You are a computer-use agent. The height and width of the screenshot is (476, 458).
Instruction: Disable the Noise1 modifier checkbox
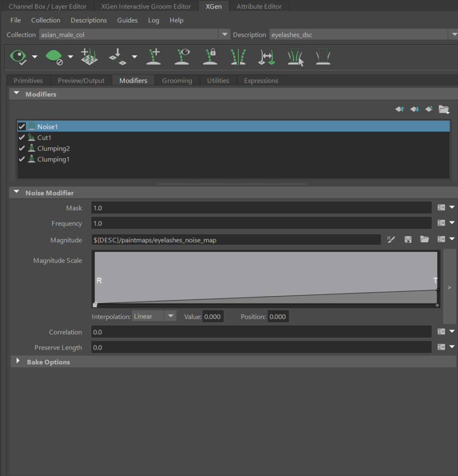pos(22,126)
